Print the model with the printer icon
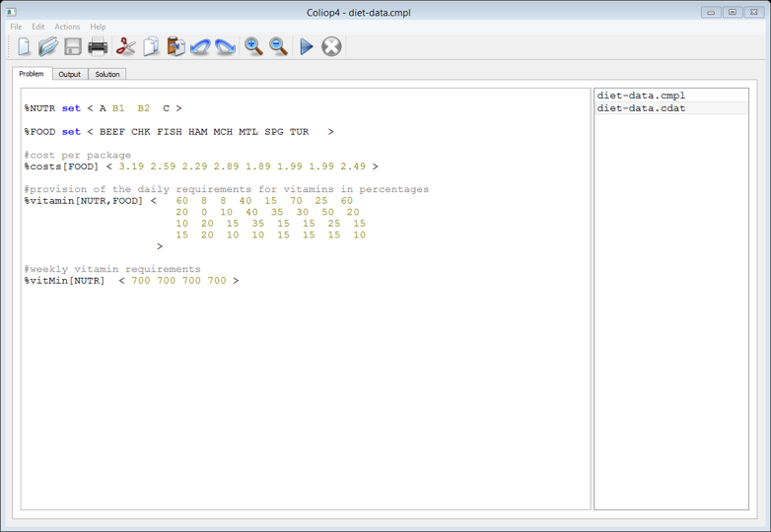 pos(98,46)
